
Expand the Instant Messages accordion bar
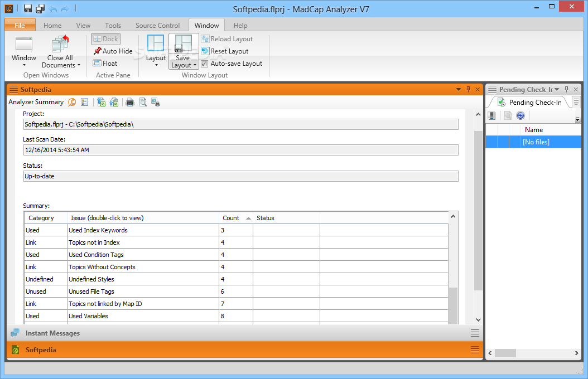tap(245, 333)
